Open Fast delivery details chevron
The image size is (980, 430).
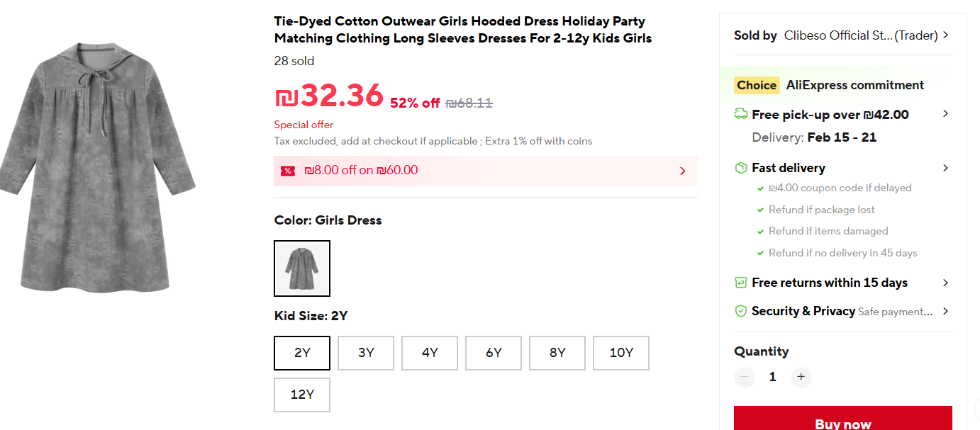tap(945, 168)
